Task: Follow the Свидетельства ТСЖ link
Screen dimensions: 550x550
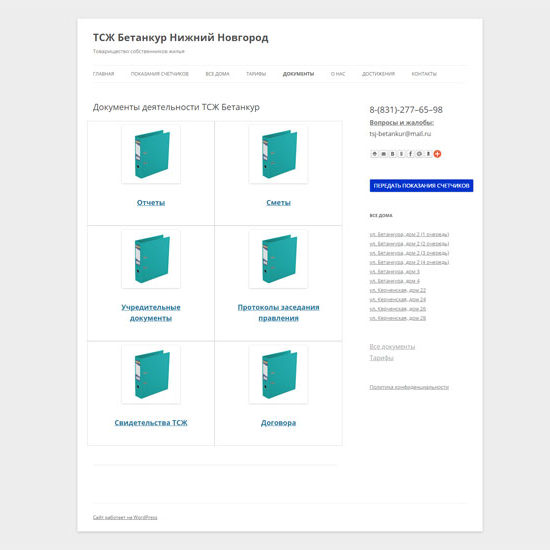Action: click(151, 423)
